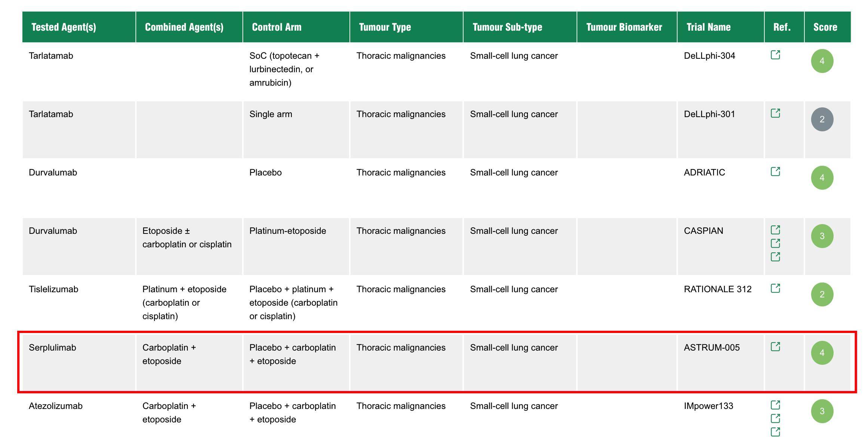Open the ADRIATIC trial reference icon

pos(776,172)
